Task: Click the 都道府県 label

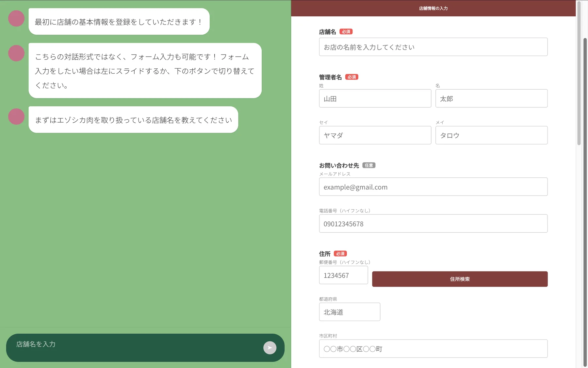Action: tap(328, 299)
